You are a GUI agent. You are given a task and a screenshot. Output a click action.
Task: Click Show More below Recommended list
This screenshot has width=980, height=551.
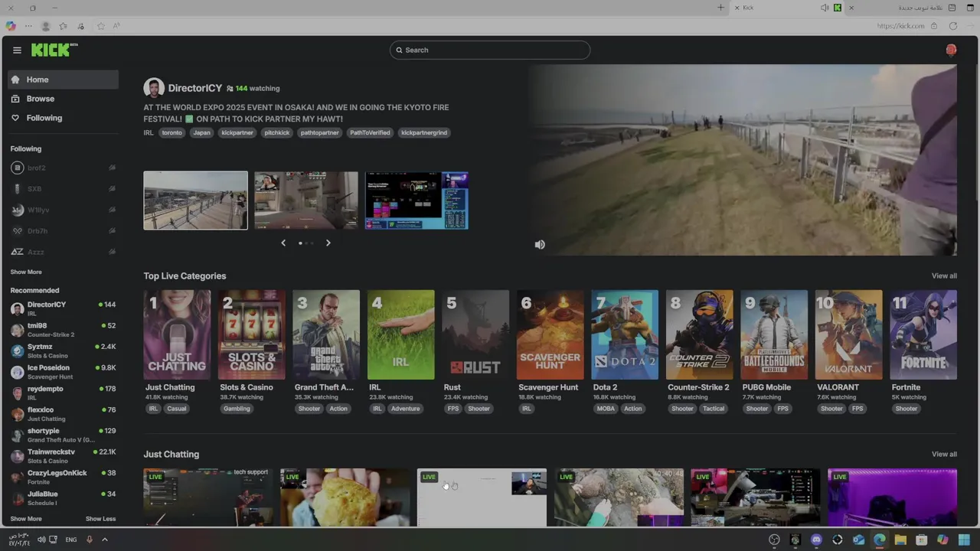[x=26, y=519]
